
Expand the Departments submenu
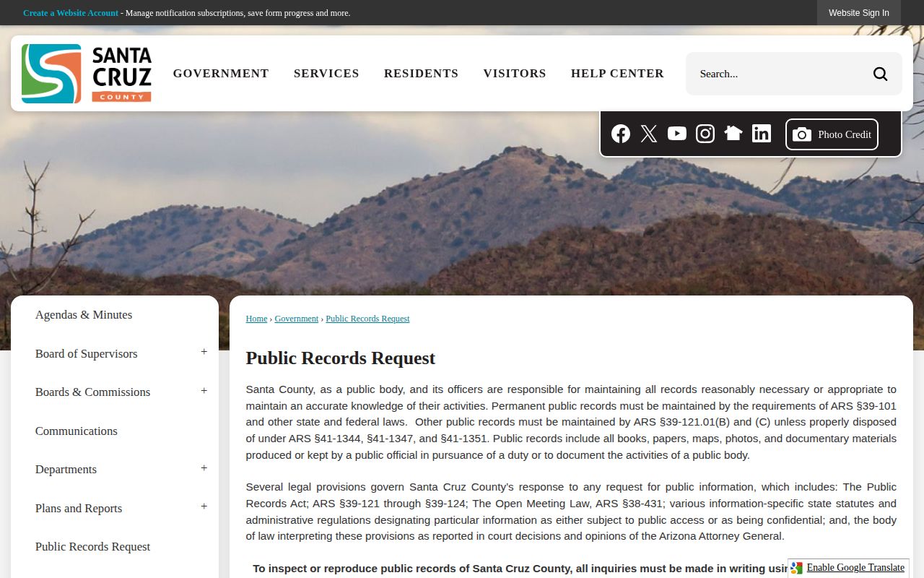click(x=204, y=468)
